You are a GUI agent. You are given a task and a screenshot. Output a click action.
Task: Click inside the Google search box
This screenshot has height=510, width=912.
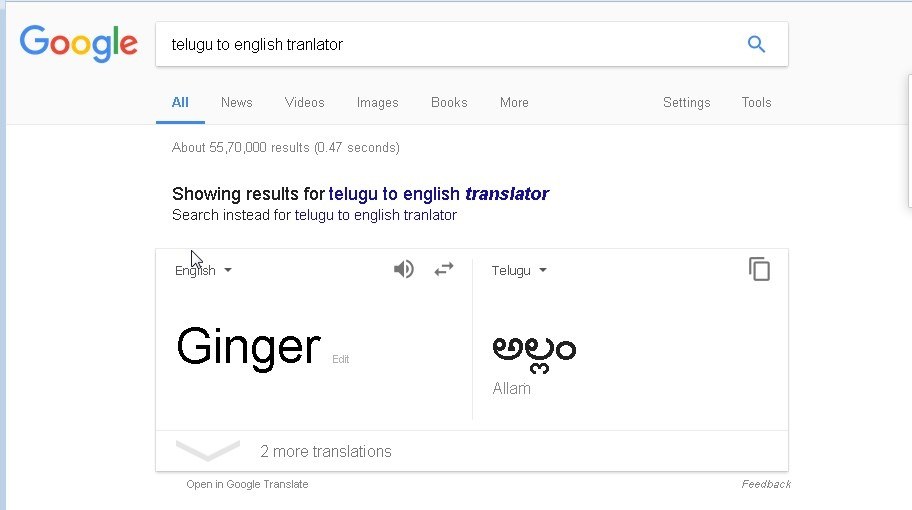pyautogui.click(x=440, y=45)
